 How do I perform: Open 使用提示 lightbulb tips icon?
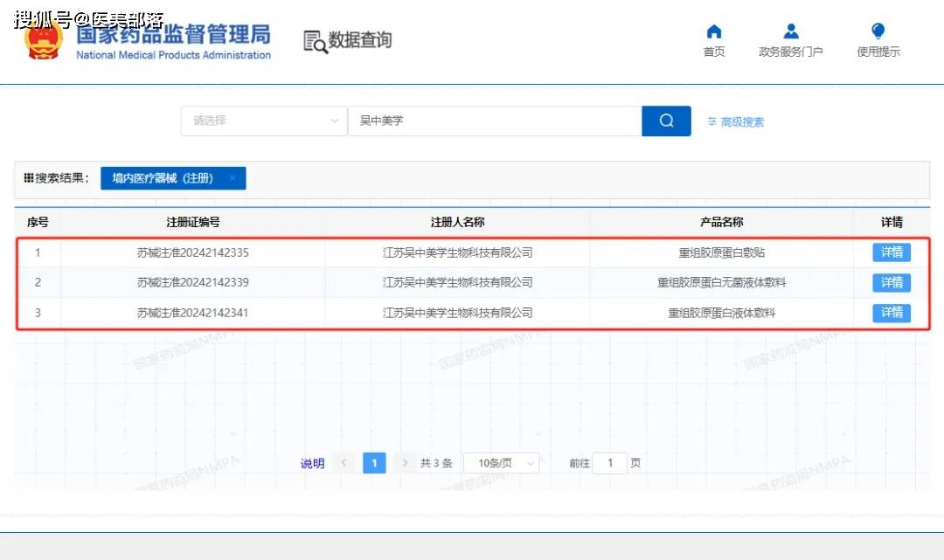point(878,31)
